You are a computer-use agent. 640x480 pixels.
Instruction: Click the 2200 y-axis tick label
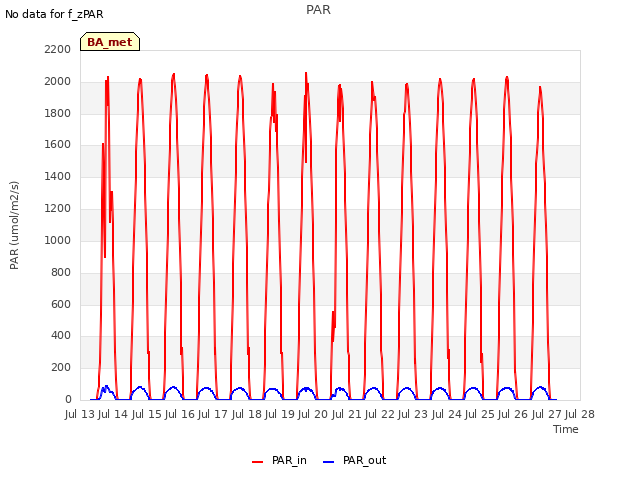click(58, 49)
